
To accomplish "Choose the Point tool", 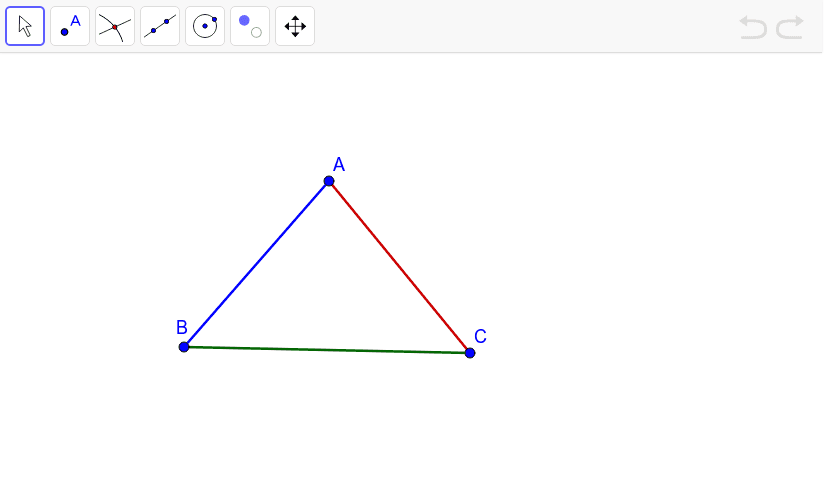I will coord(70,26).
